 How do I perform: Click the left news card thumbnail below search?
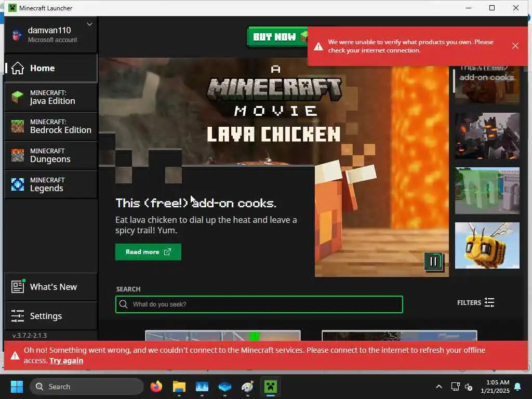tap(223, 336)
